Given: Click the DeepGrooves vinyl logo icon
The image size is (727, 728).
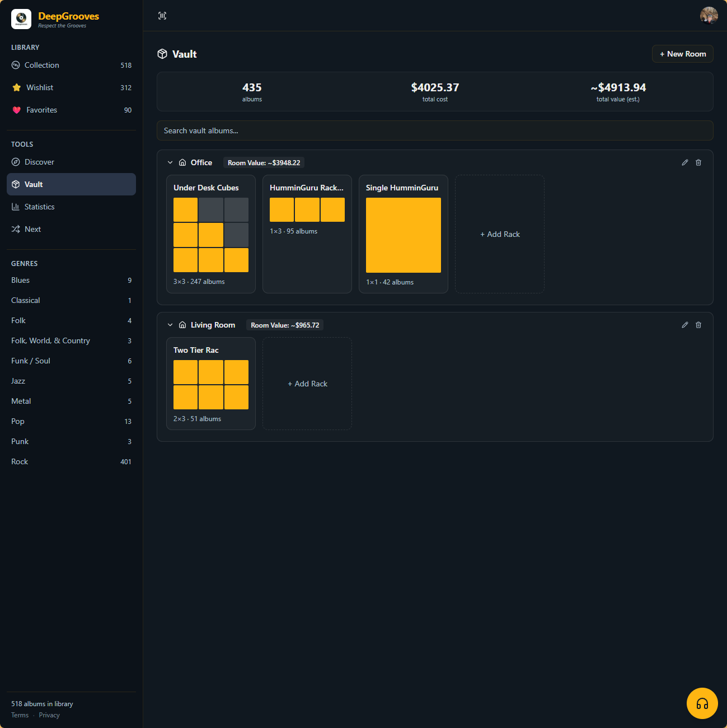Looking at the screenshot, I should coord(21,19).
